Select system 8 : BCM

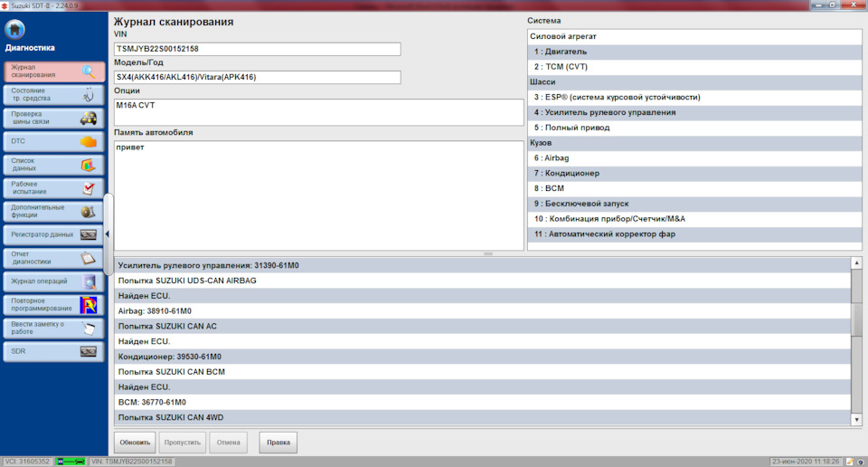click(694, 188)
